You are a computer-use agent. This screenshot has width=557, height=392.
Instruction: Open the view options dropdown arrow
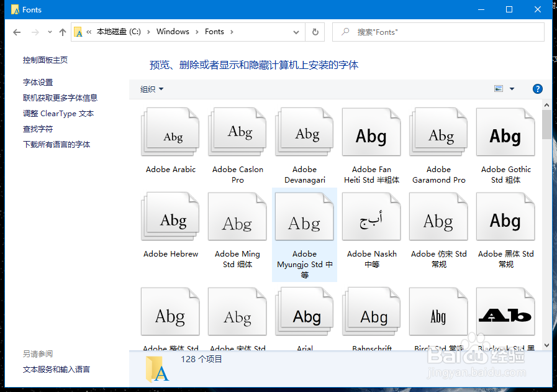click(512, 89)
